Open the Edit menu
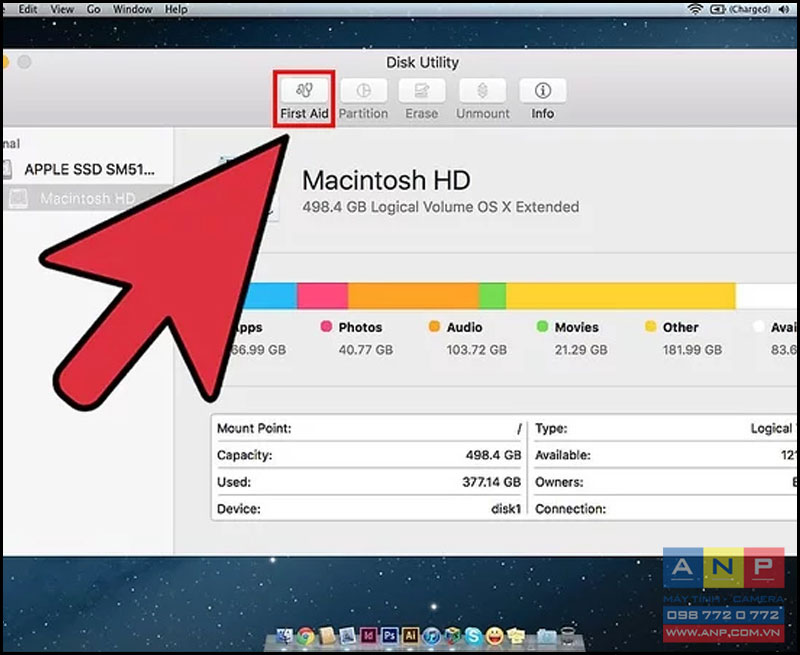Screen dimensions: 800x655 (28, 9)
